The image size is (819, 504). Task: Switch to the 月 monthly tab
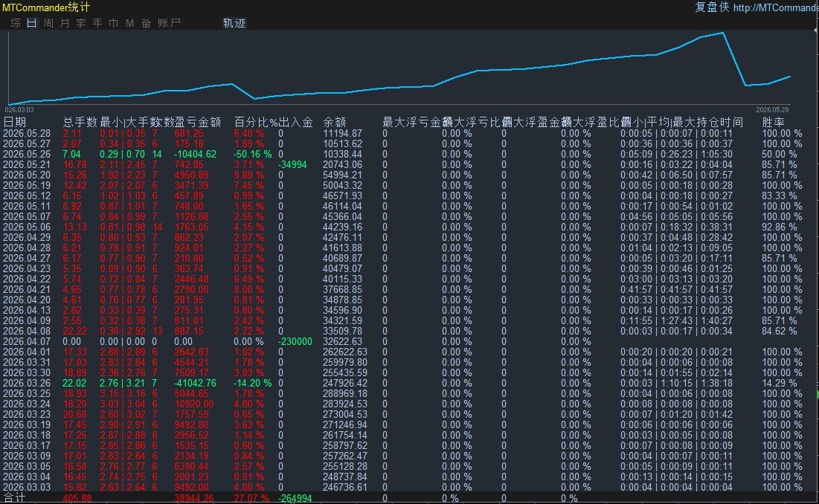pyautogui.click(x=65, y=23)
